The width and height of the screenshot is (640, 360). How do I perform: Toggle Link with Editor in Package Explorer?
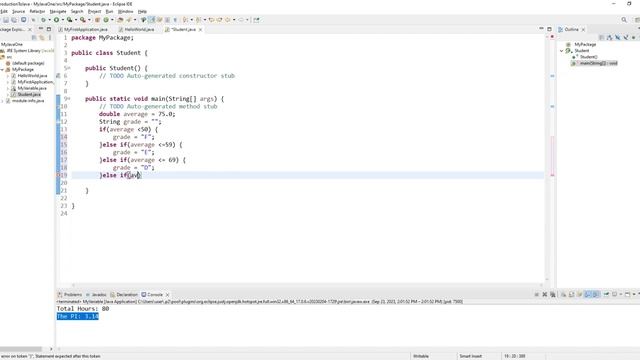click(x=42, y=38)
